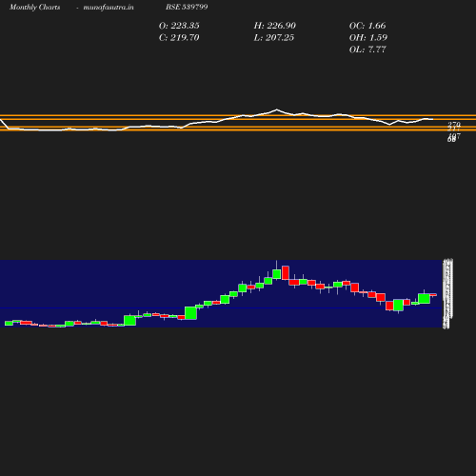The height and width of the screenshot is (476, 476).
Task: Click the peak of the white line chart
Action: click(276, 109)
